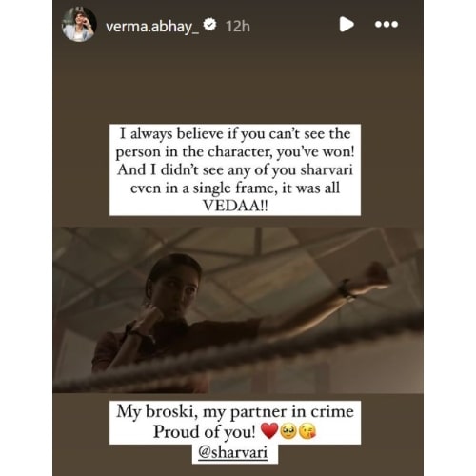This screenshot has width=476, height=476.
Task: Tap the @sharvari mention link
Action: 233,452
